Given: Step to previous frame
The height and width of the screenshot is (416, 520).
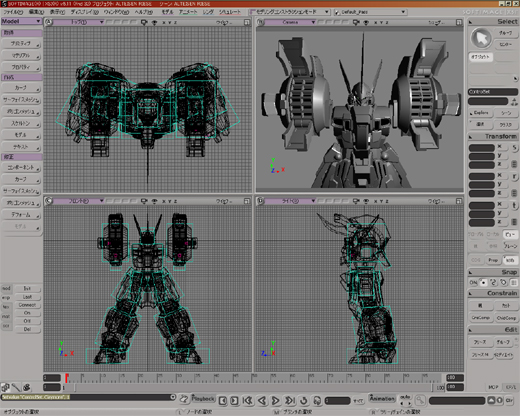Looking at the screenshot, I should click(x=223, y=400).
